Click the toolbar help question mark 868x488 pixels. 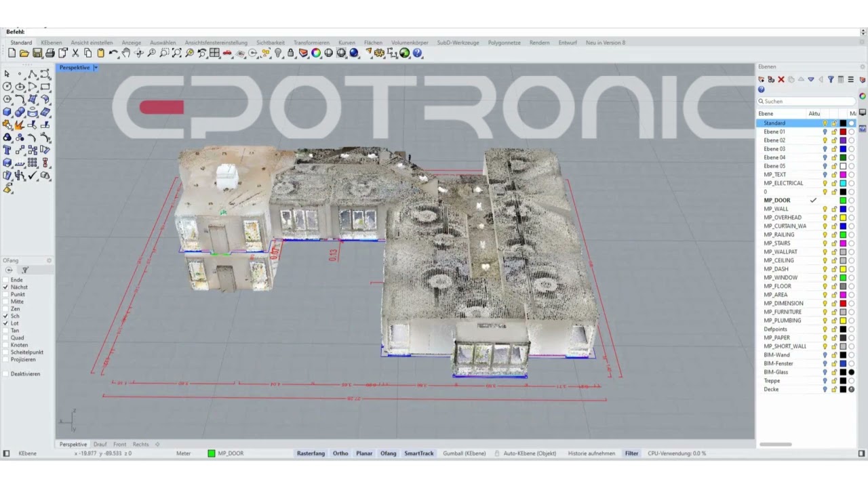(x=417, y=53)
